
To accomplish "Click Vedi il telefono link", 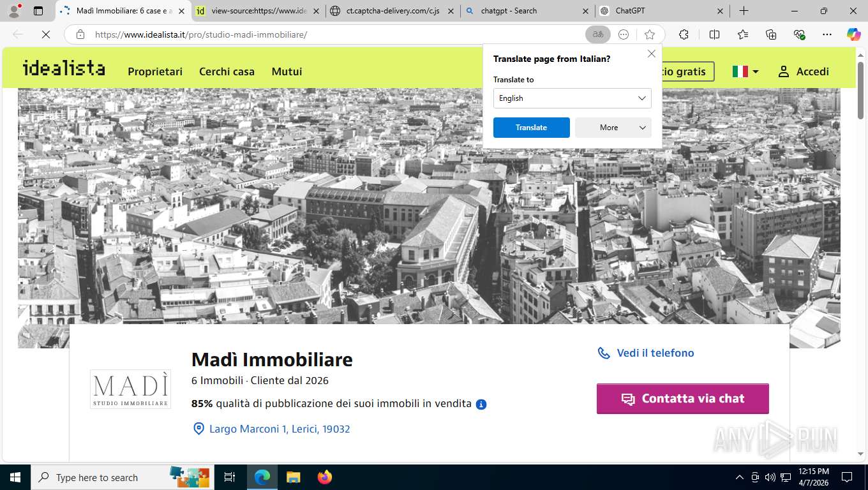I will point(655,353).
